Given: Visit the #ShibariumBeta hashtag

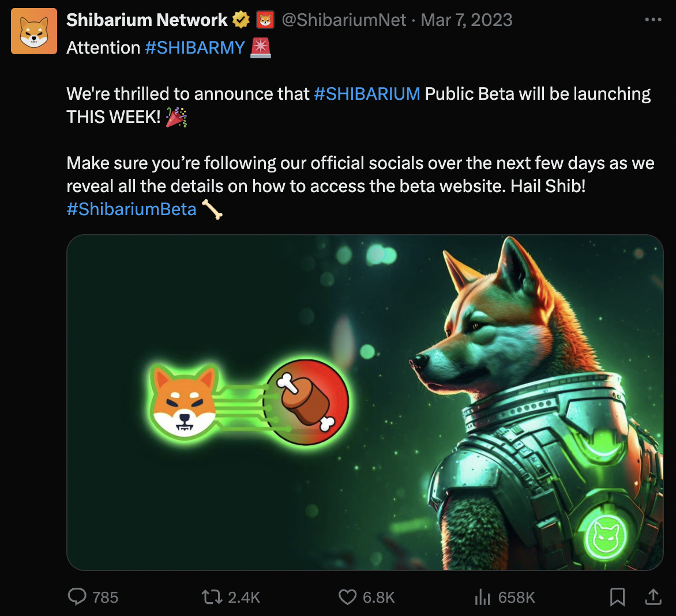Looking at the screenshot, I should [132, 209].
